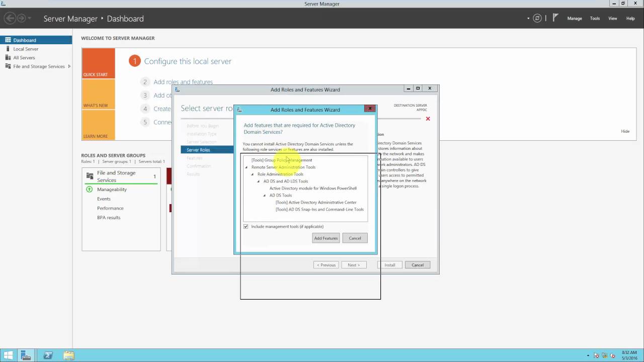Click the Server Manager forward arrow

[21, 19]
